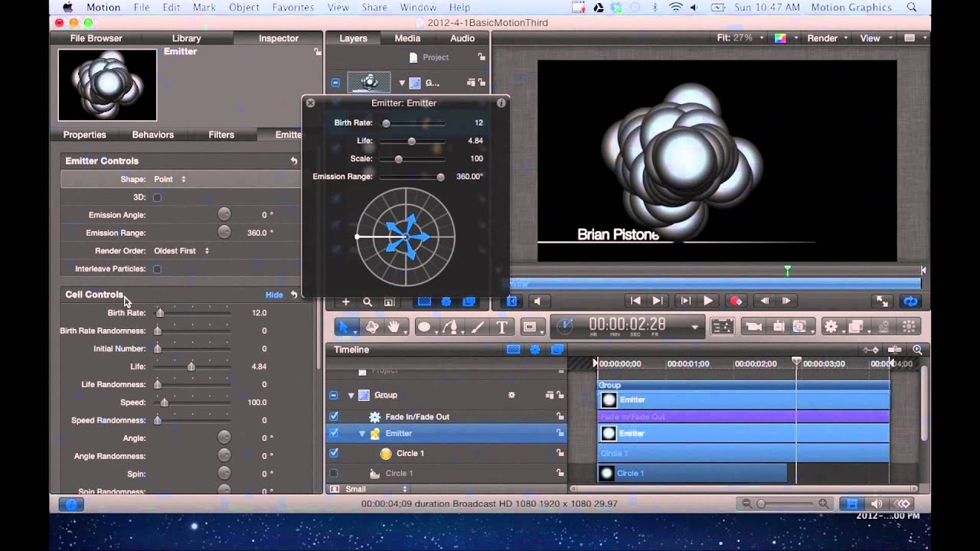Enable Interleave Particles checkbox
The height and width of the screenshot is (551, 980).
(157, 269)
